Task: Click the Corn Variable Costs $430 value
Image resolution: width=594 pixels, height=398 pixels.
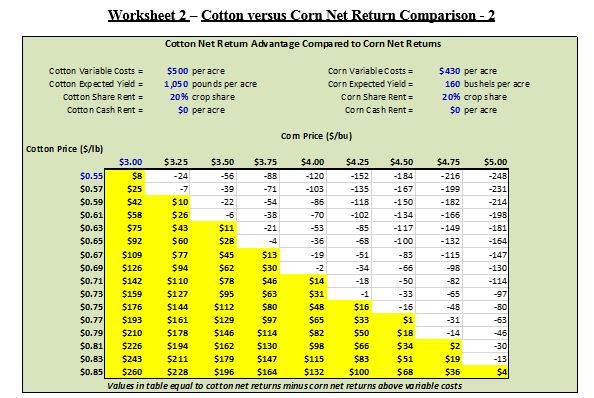Action: tap(449, 71)
